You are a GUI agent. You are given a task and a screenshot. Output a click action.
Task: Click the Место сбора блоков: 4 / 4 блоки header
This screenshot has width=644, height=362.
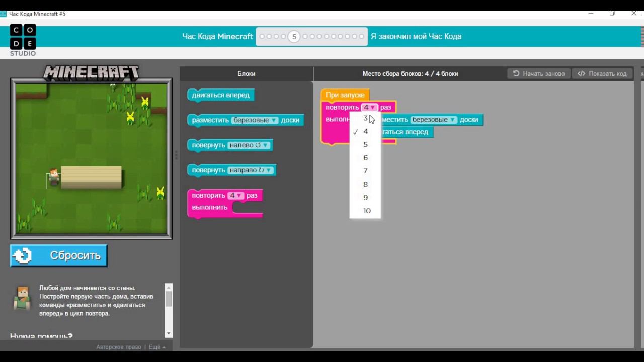(411, 73)
